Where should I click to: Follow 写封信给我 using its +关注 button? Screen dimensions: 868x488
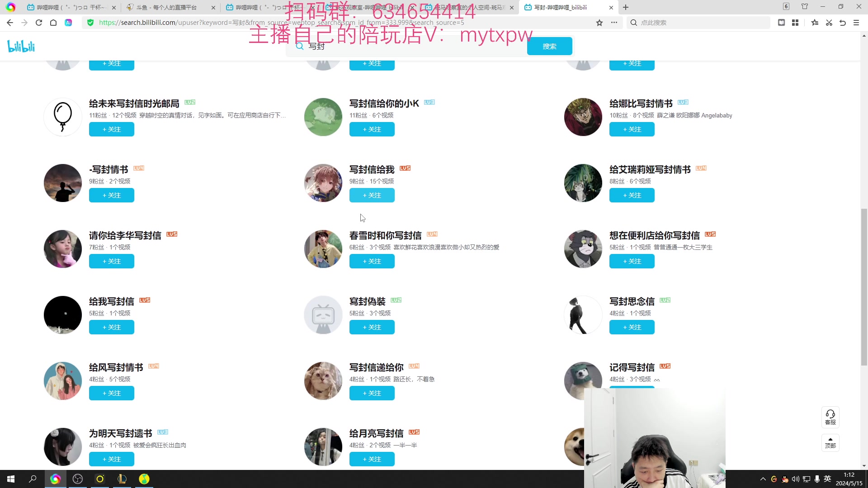[x=372, y=195]
